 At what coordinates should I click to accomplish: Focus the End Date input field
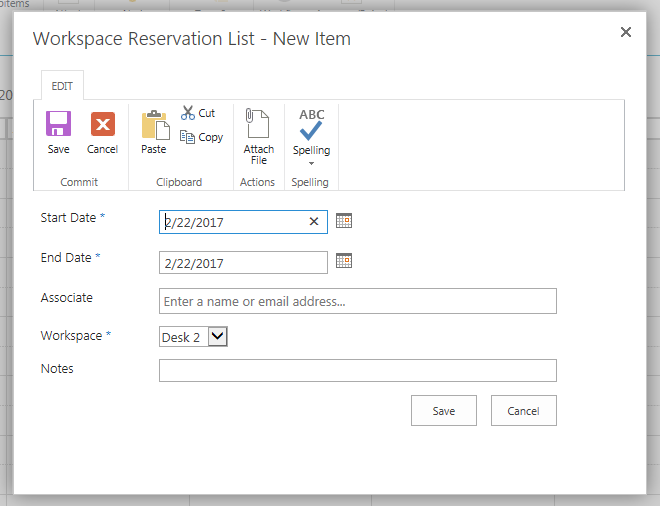pos(243,263)
